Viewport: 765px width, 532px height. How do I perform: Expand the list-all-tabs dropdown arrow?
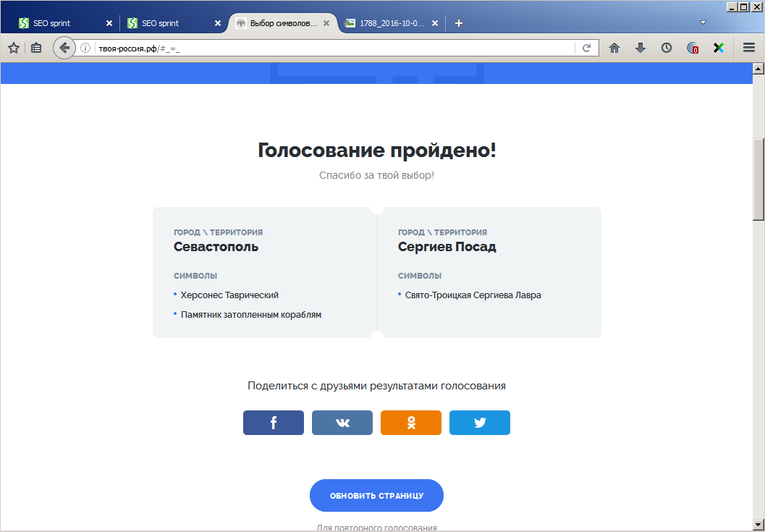(x=703, y=22)
